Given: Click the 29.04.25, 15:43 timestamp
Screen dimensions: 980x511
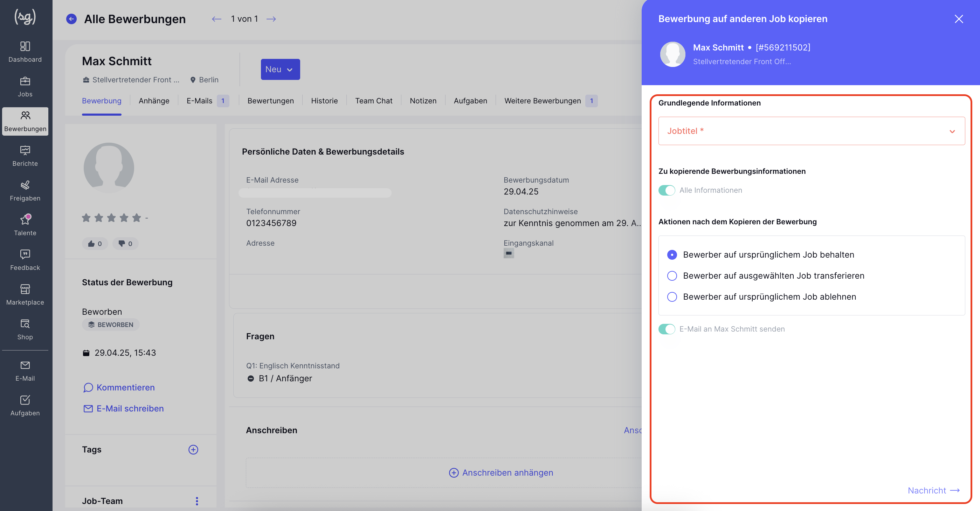Looking at the screenshot, I should (125, 353).
